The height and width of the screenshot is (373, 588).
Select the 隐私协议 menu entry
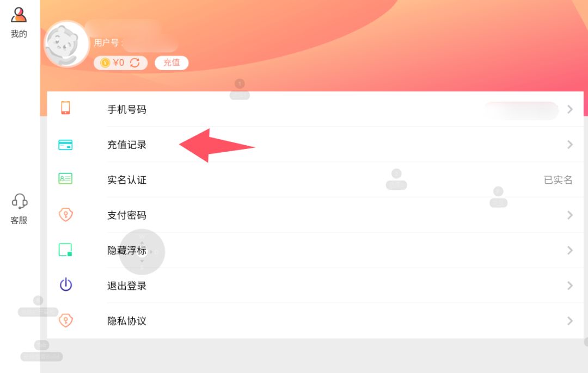tap(315, 321)
